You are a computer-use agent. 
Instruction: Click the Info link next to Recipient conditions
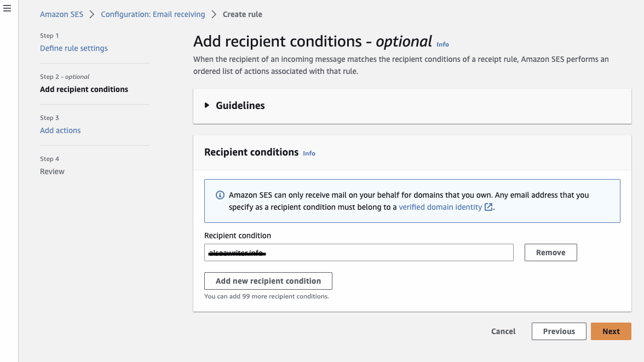[309, 153]
